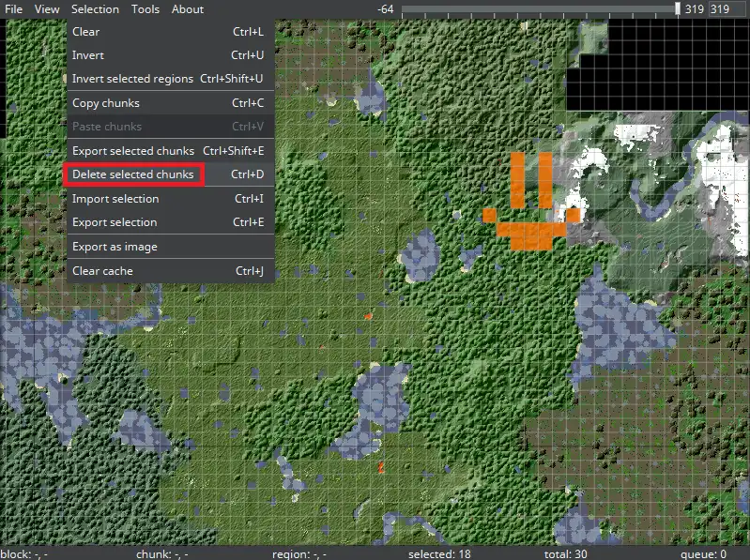Screen dimensions: 750x560
Task: Choose Invert in the menu
Action: point(170,55)
